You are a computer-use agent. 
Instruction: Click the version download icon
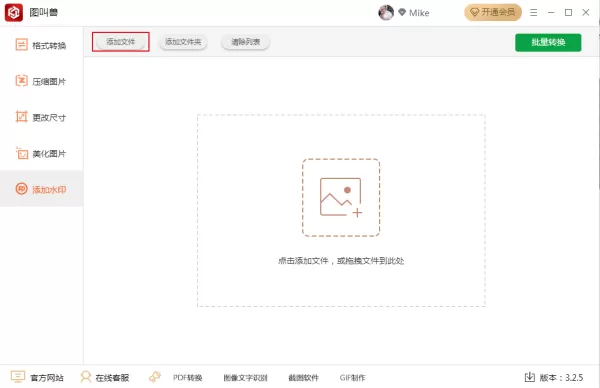pyautogui.click(x=530, y=377)
